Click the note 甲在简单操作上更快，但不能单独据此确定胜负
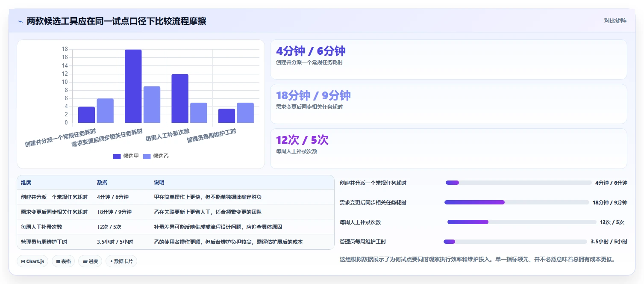644x284 pixels. pos(208,197)
